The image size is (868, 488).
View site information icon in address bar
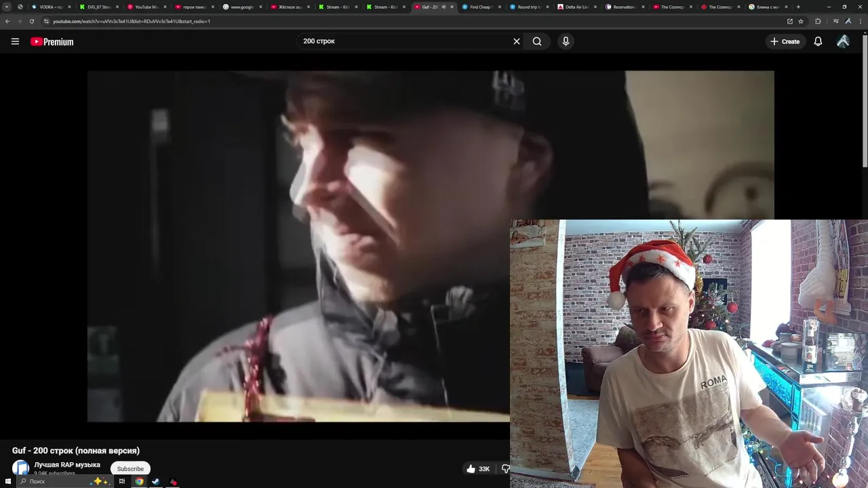(46, 21)
